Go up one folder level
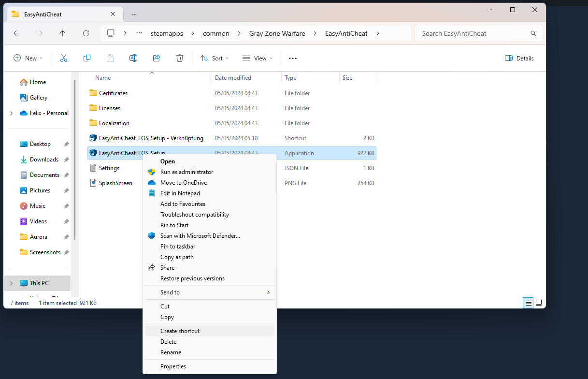Screen dimensions: 588x379 (63, 33)
